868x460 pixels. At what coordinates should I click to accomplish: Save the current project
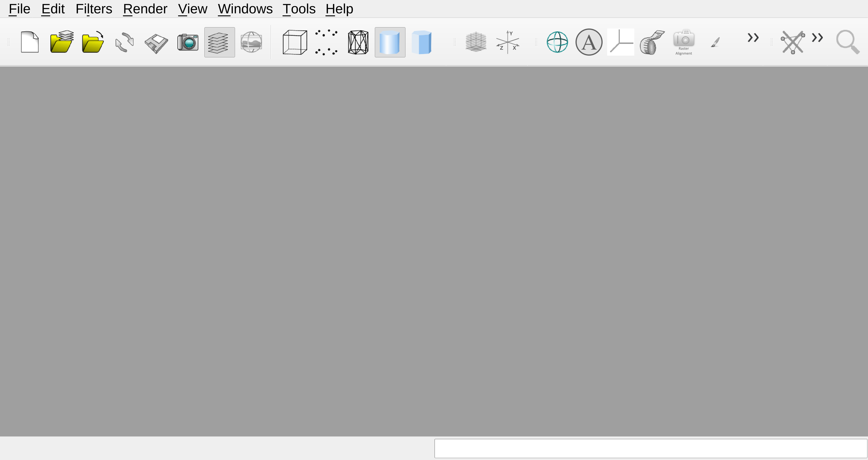(155, 42)
